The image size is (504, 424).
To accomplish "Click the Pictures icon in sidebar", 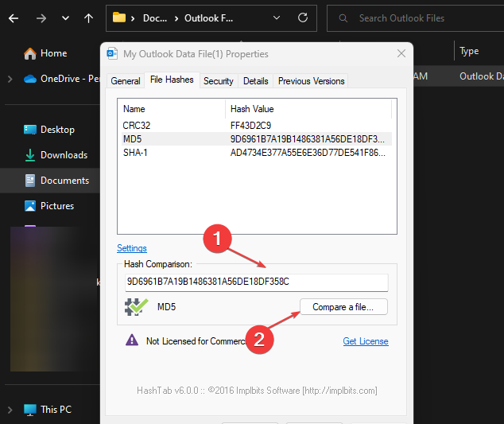I will coord(30,206).
